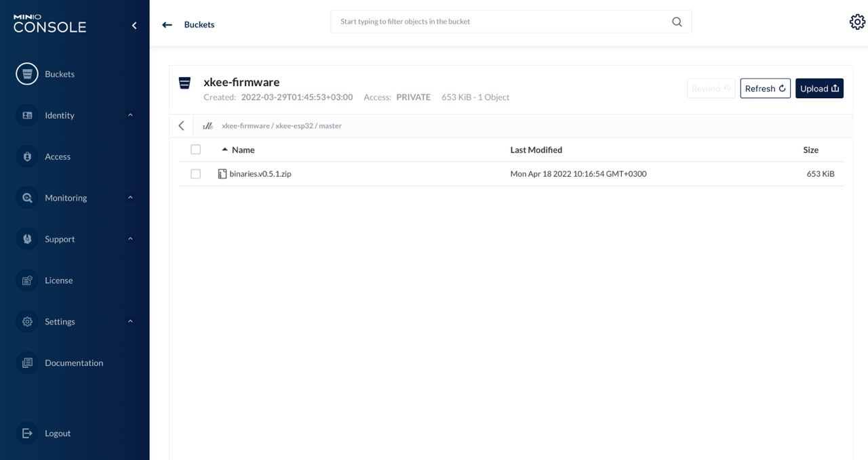The width and height of the screenshot is (868, 460).
Task: Click the zip file icon for binaries.v0.5.1.zip
Action: point(222,174)
